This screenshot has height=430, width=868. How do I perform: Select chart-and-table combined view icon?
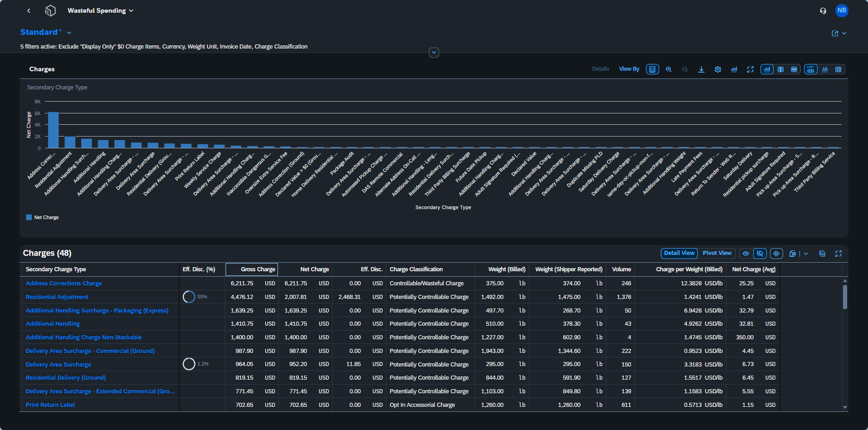click(x=811, y=69)
